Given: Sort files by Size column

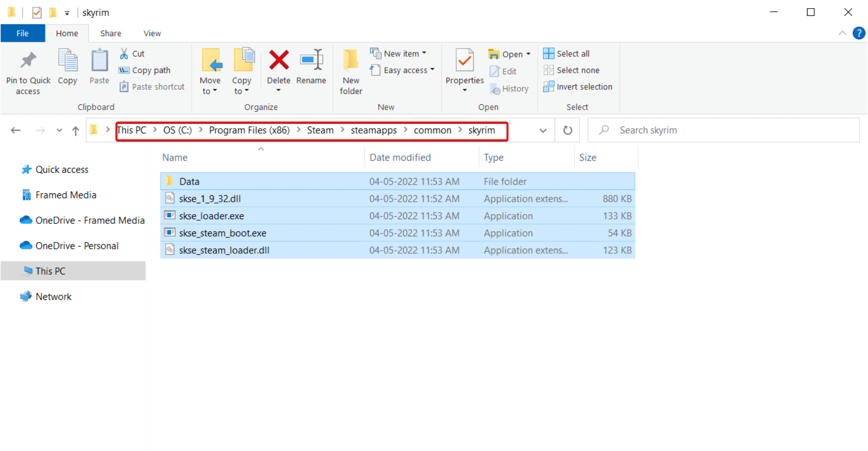Looking at the screenshot, I should tap(588, 158).
